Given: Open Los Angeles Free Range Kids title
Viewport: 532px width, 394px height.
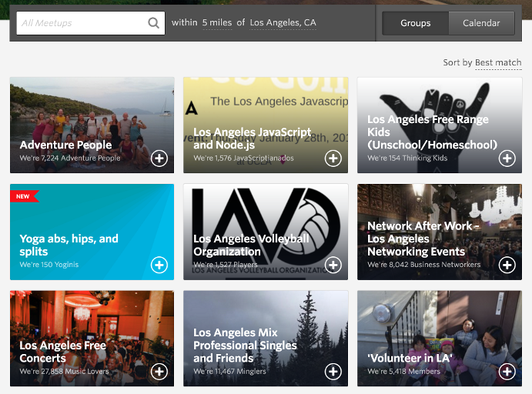Looking at the screenshot, I should (432, 132).
